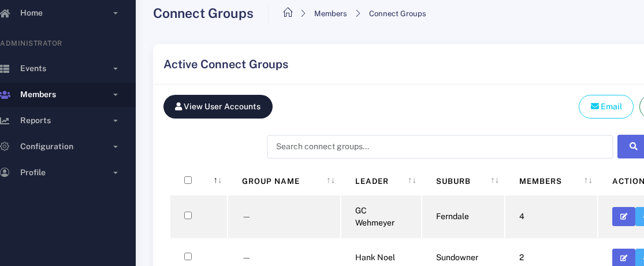The width and height of the screenshot is (644, 266).
Task: Expand the Configuration menu dropdown arrow
Action: pos(116,147)
